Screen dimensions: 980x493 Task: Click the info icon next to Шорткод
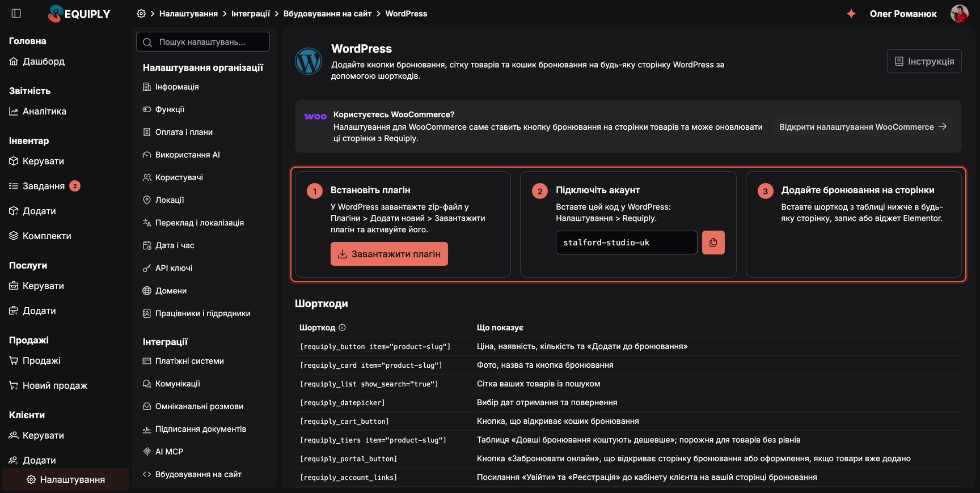[x=342, y=328]
